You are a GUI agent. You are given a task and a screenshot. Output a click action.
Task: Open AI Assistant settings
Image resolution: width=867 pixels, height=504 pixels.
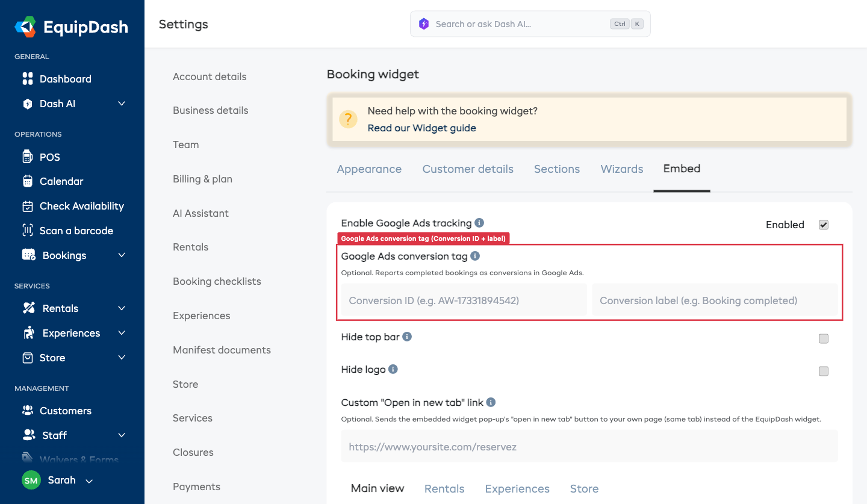coord(200,213)
